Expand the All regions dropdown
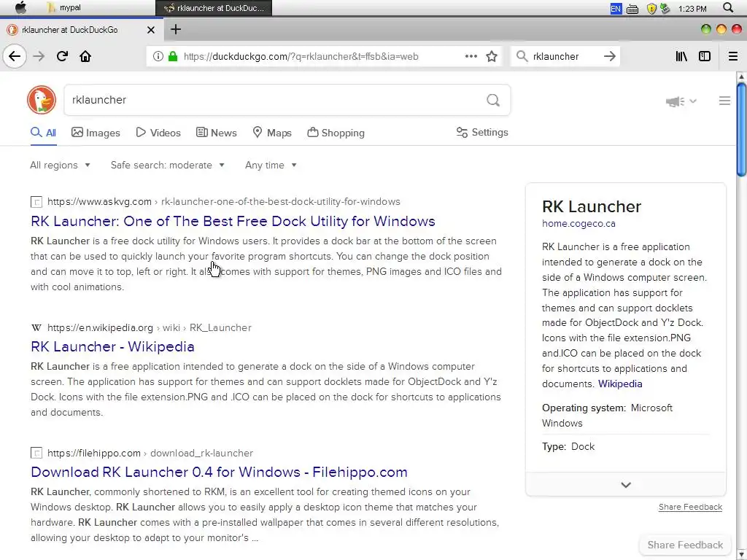The width and height of the screenshot is (747, 560). (x=60, y=166)
